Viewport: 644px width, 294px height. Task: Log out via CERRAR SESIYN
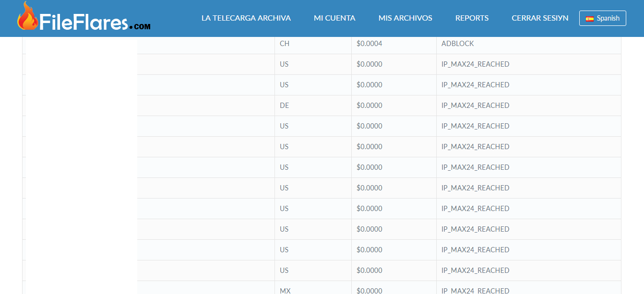(540, 18)
